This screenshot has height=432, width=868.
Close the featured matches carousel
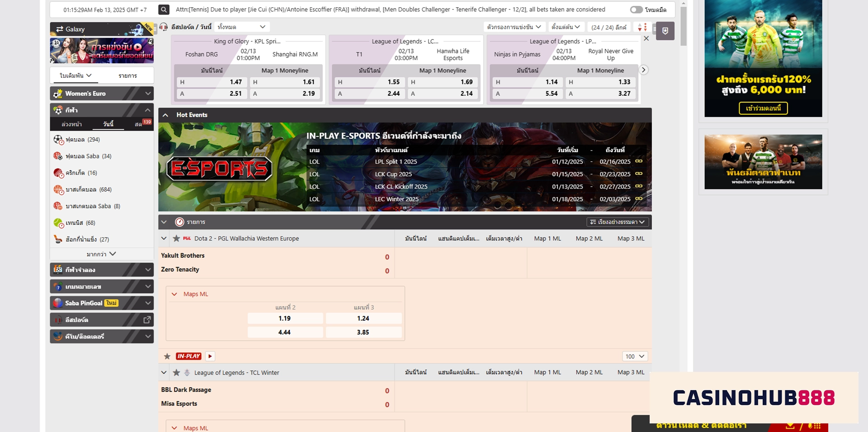pyautogui.click(x=646, y=38)
